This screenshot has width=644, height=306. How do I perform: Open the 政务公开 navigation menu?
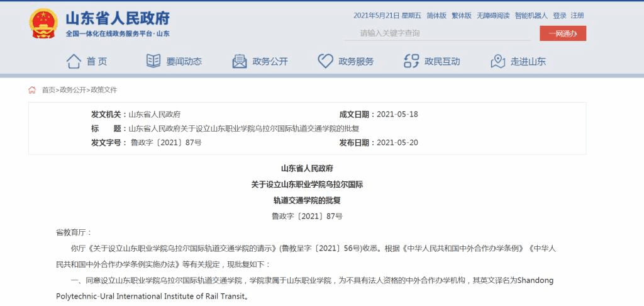coord(270,62)
